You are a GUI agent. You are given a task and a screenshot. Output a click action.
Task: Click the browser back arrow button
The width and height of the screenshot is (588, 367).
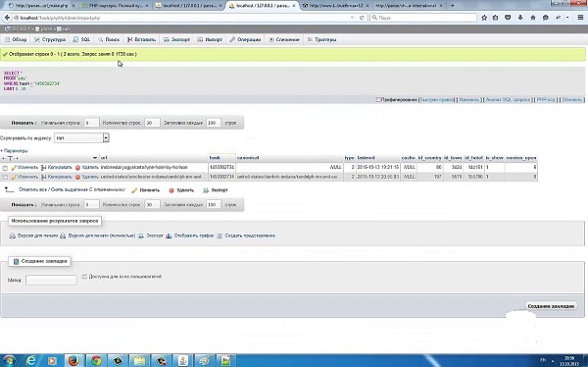pyautogui.click(x=7, y=18)
